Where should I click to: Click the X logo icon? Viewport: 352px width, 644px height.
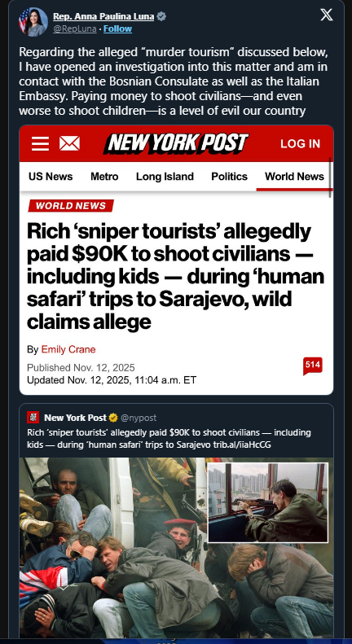point(327,15)
